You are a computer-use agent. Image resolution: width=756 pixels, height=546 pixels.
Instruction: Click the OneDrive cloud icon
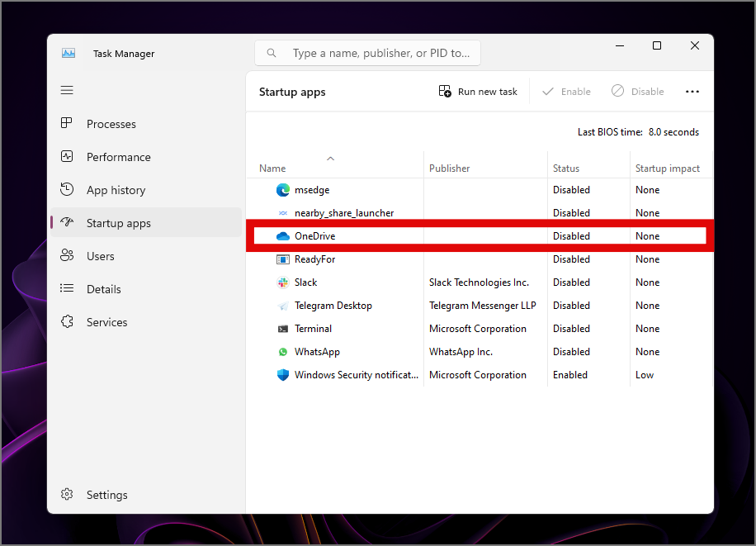(x=282, y=236)
